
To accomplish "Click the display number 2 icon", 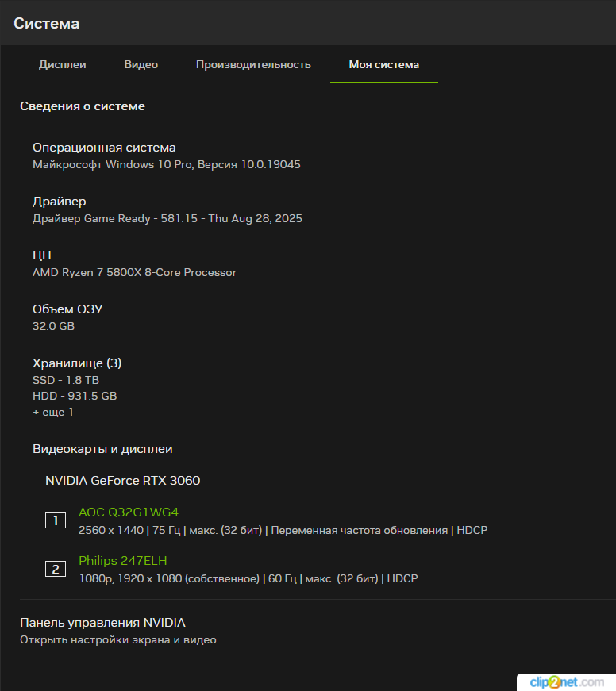I will (56, 569).
